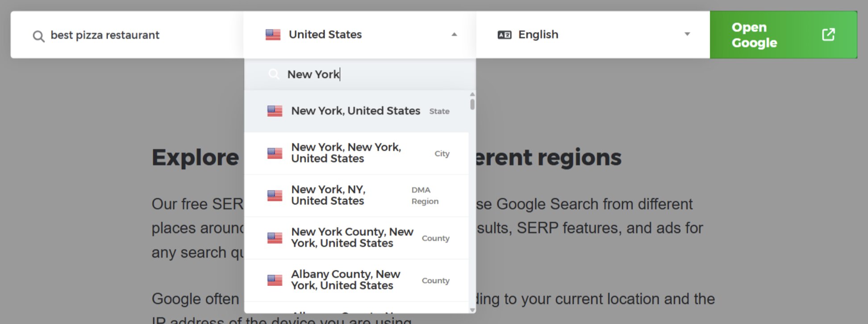
Task: Click the search magnifier icon beside the query
Action: coord(39,36)
